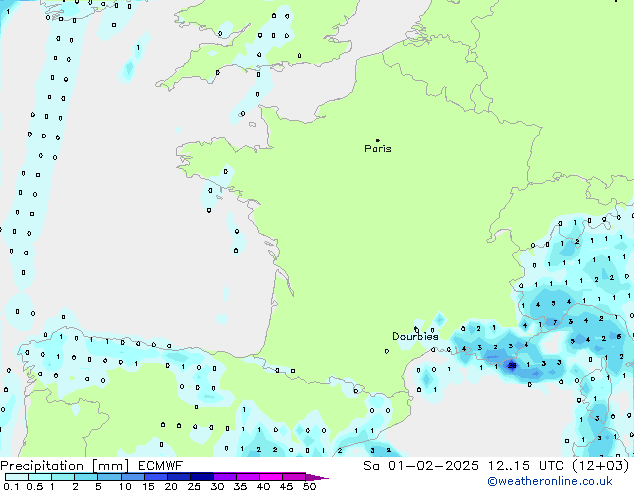Click the legend label 45
Image resolution: width=634 pixels, height=490 pixels.
point(286,486)
